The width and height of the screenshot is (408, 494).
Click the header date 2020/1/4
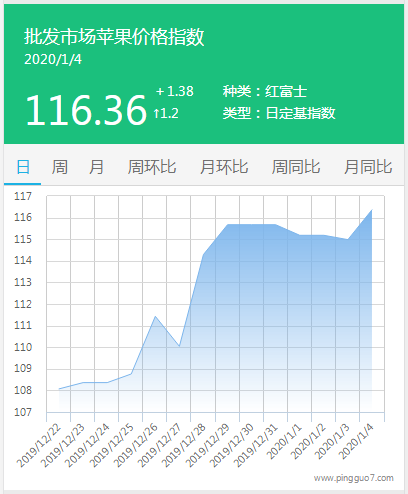click(x=53, y=60)
